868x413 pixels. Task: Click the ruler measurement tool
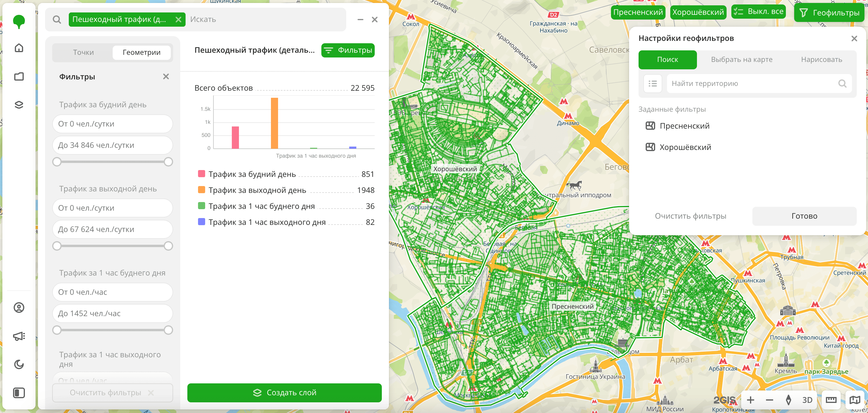tap(831, 400)
